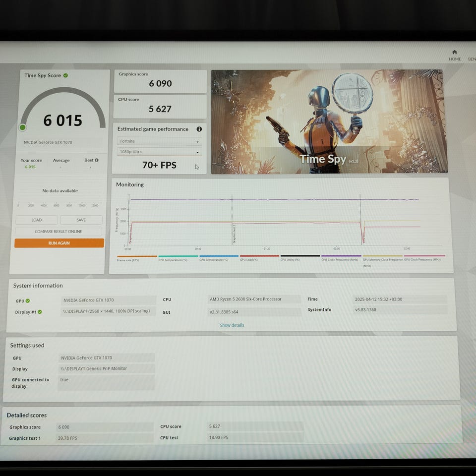Click the Time value 2025-04-12 15:32

tap(400, 299)
